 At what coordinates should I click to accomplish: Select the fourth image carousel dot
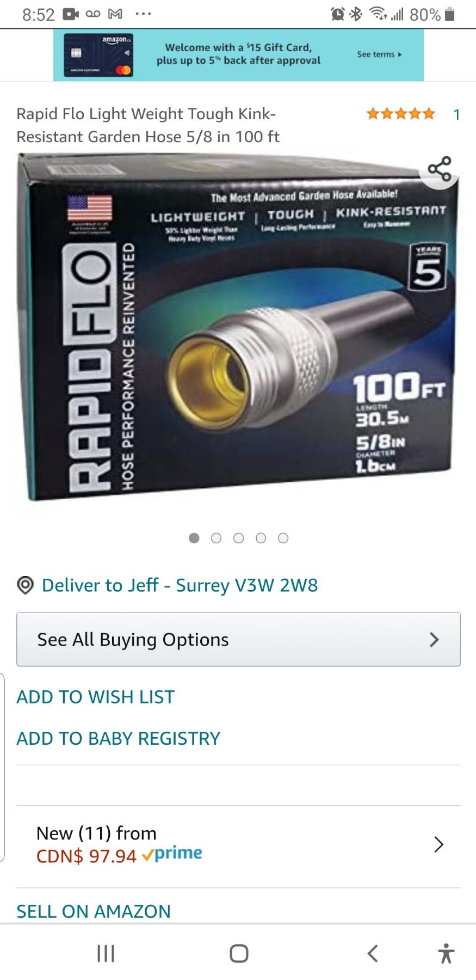261,538
